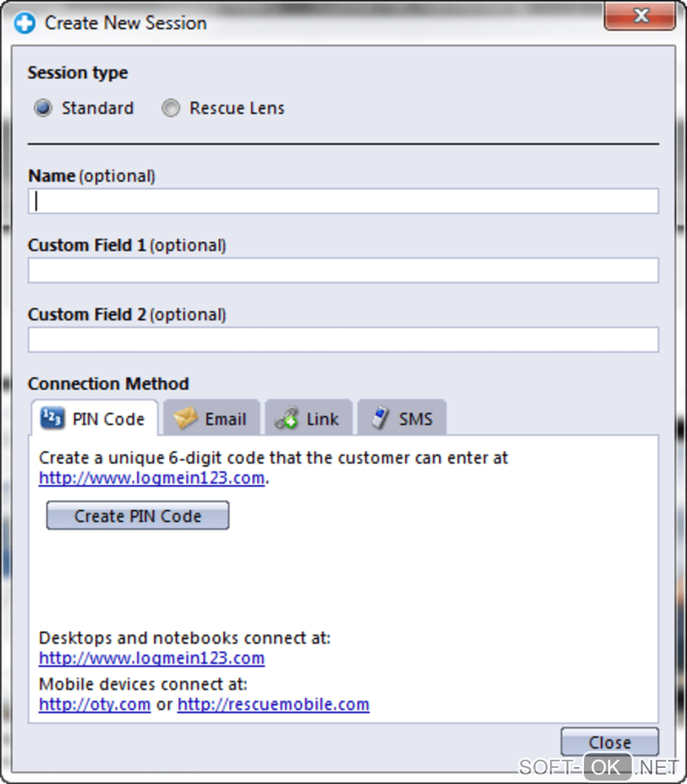Follow the rescuemobile.com link

pyautogui.click(x=273, y=705)
